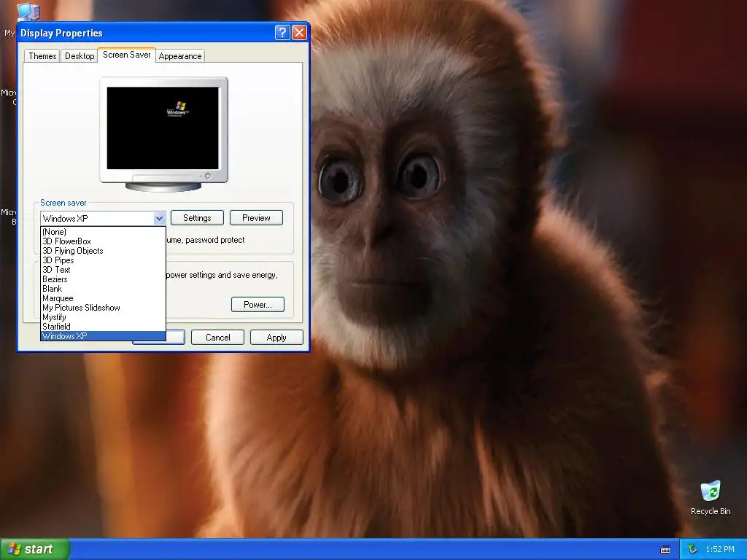The width and height of the screenshot is (747, 560).
Task: Choose Starfield from the list
Action: click(103, 326)
